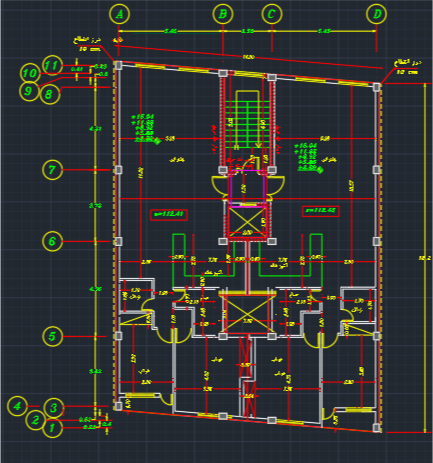Pick axis bubble number 11

click(52, 65)
